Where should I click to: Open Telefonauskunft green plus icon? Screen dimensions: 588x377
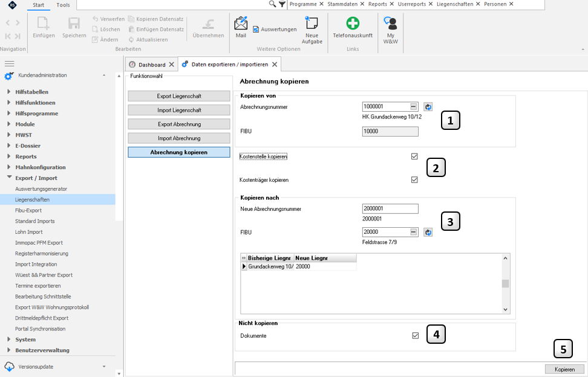(x=353, y=23)
